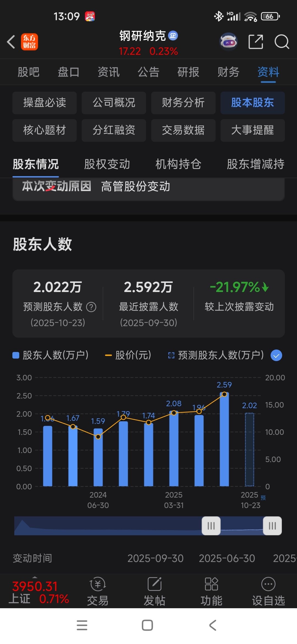The image size is (297, 644).
Task: Tap the 2.592万 latest disclosed figure
Action: click(148, 287)
